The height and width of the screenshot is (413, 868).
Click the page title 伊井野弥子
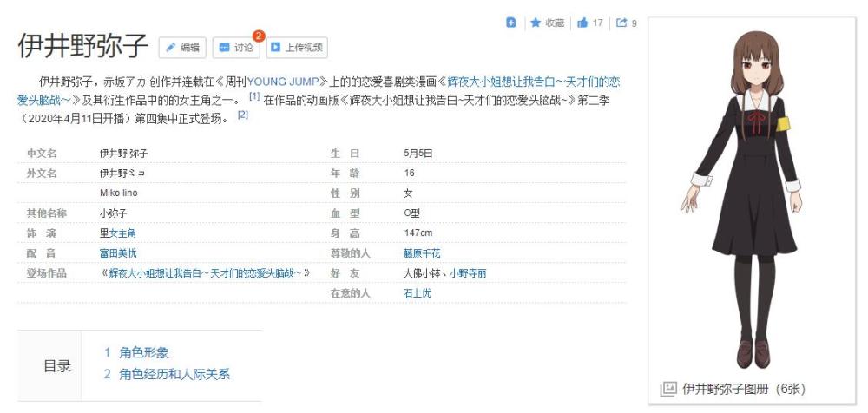[x=83, y=46]
